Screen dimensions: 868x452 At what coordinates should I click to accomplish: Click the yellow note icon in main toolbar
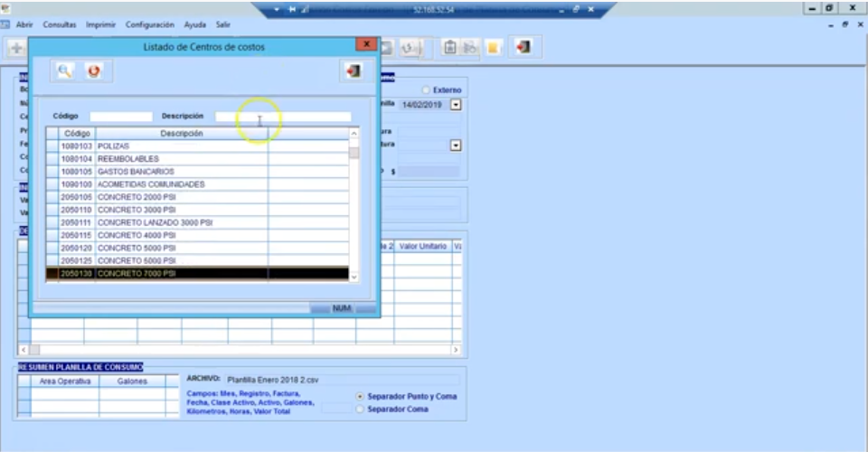click(492, 48)
